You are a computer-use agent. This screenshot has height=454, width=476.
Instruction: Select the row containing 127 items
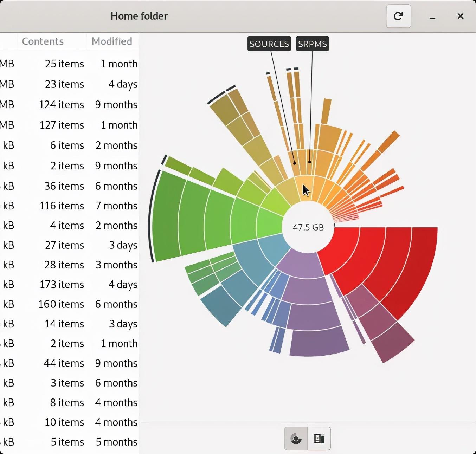pyautogui.click(x=69, y=125)
